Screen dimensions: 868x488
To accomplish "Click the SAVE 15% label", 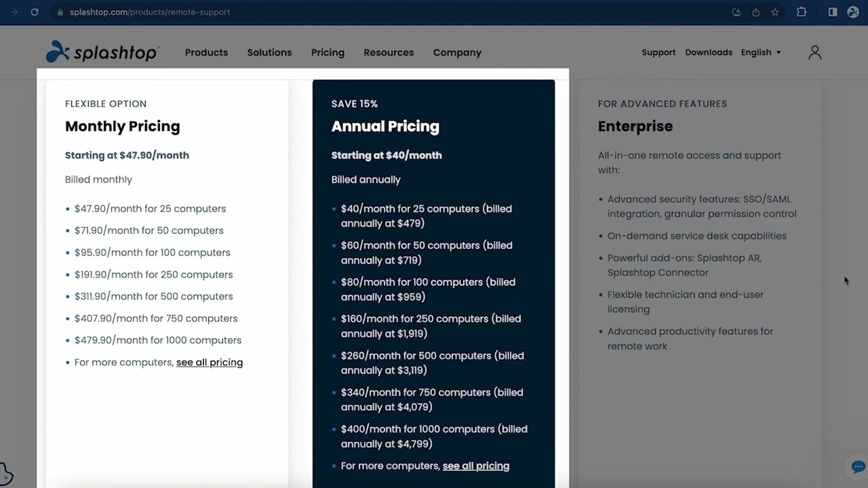I will click(355, 104).
